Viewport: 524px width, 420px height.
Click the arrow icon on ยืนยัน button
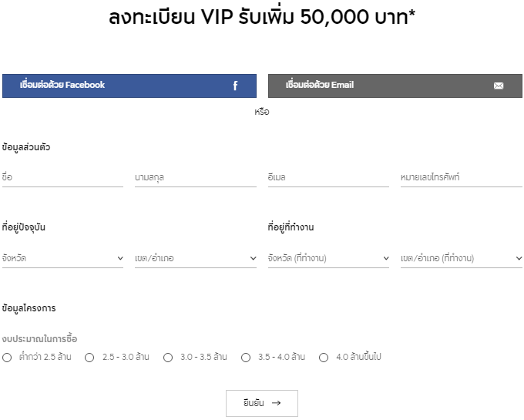[x=277, y=403]
